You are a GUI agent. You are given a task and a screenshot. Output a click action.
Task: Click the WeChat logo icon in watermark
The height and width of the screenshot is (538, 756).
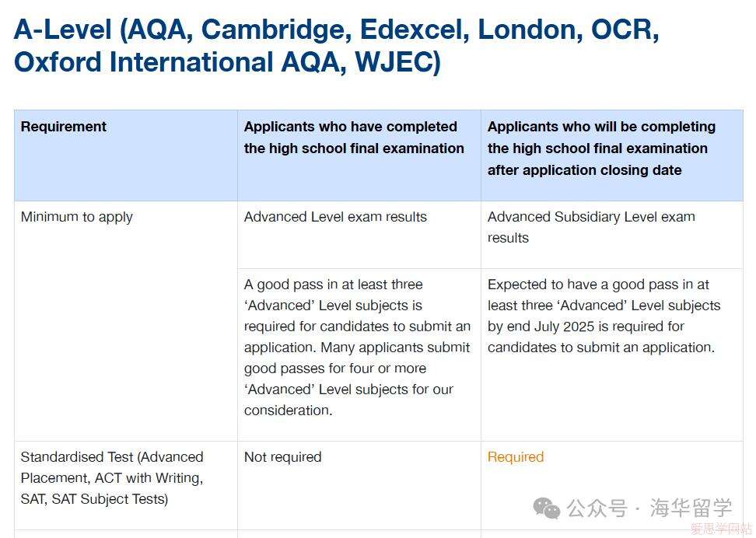point(546,509)
